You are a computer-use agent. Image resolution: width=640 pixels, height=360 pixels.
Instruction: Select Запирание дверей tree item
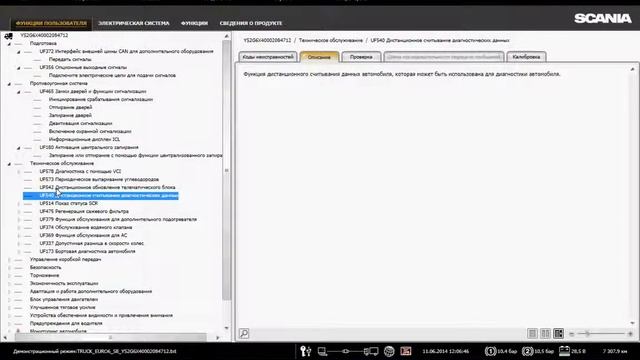70,116
